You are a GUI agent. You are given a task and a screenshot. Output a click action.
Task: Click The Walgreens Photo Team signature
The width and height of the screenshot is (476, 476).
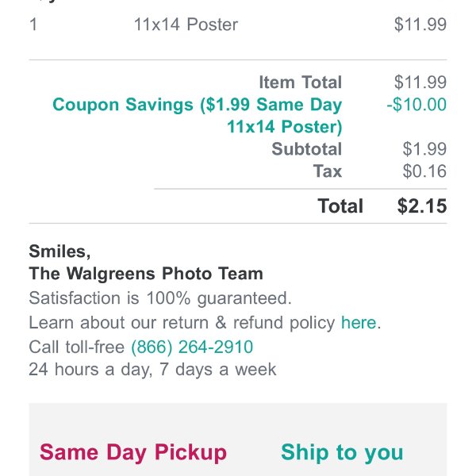(x=146, y=274)
